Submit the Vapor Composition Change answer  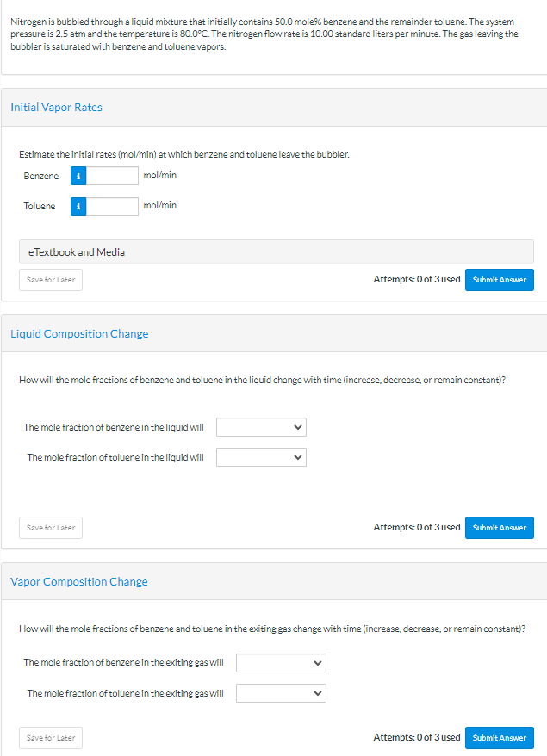(x=499, y=738)
